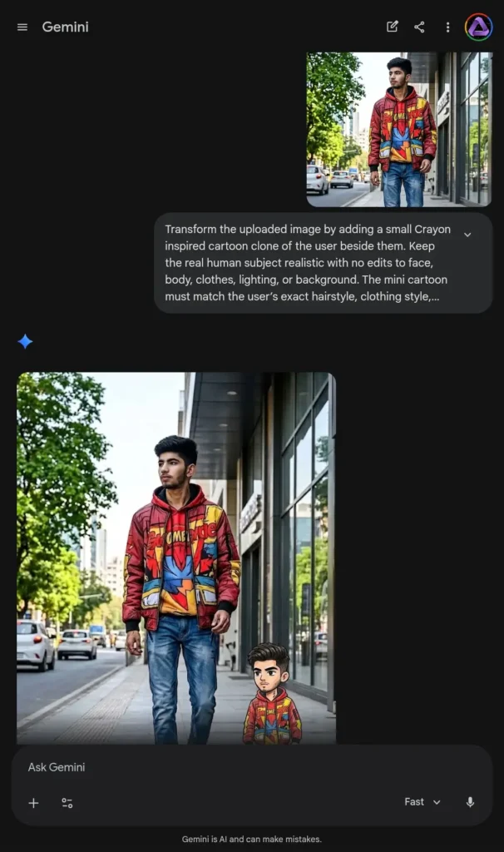The width and height of the screenshot is (504, 852).
Task: Activate the microphone voice input
Action: coord(471,802)
